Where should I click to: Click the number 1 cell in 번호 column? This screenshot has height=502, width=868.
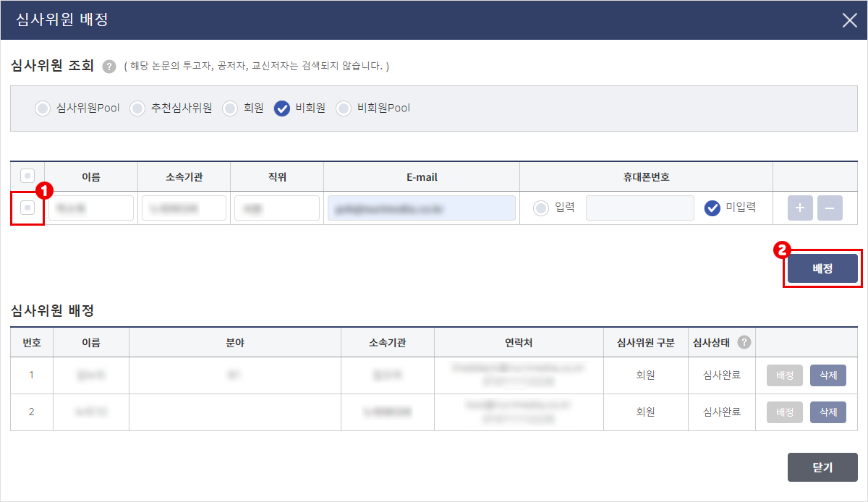31,375
